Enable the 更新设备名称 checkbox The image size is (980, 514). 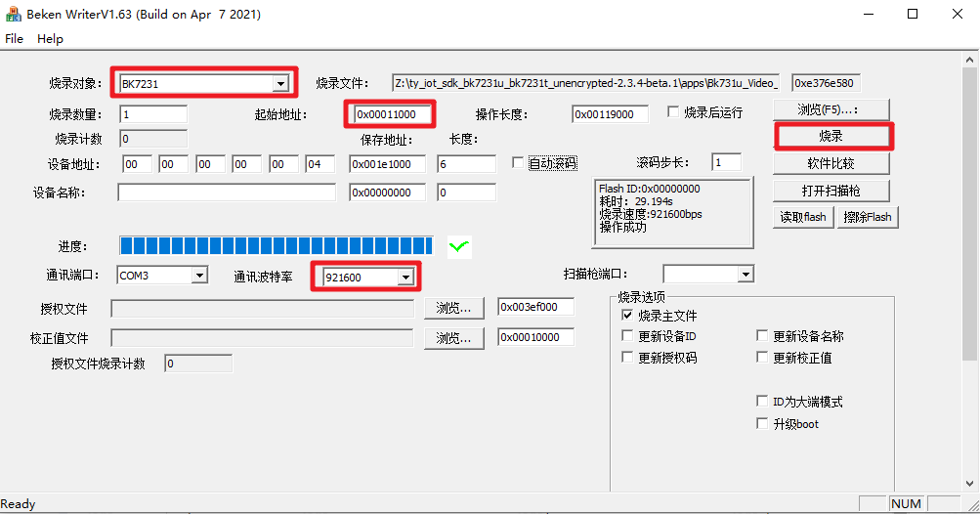click(762, 336)
